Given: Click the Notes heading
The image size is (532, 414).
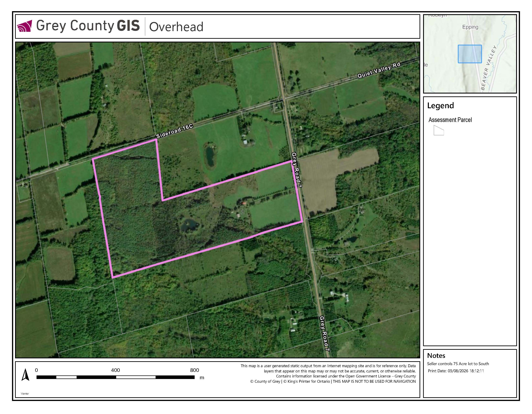Looking at the screenshot, I should [x=436, y=355].
